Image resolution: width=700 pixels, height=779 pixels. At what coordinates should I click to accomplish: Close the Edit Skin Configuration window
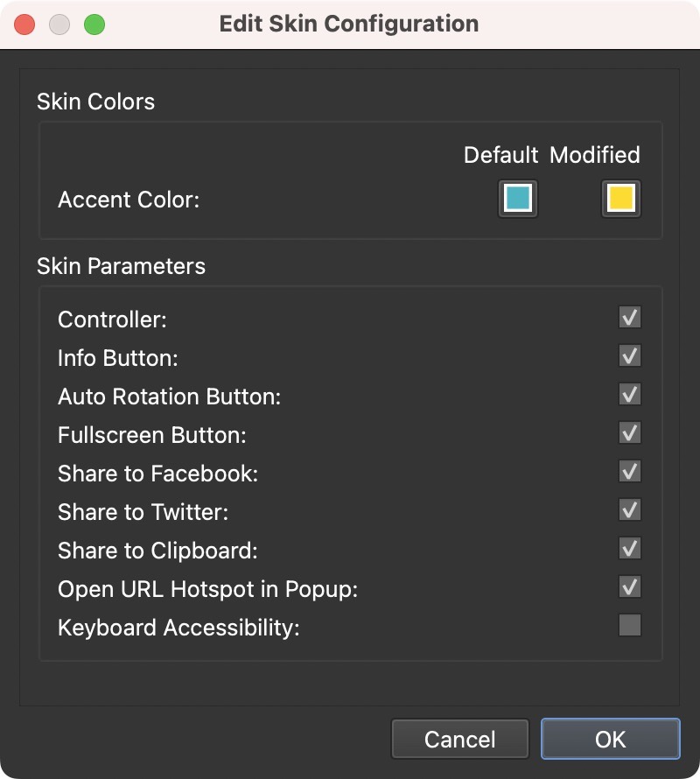click(24, 25)
